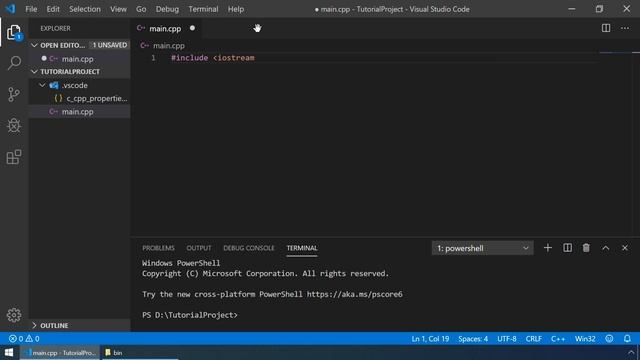This screenshot has width=640, height=360.
Task: Click Ln 1, Col 19 in status bar
Action: (x=430, y=338)
